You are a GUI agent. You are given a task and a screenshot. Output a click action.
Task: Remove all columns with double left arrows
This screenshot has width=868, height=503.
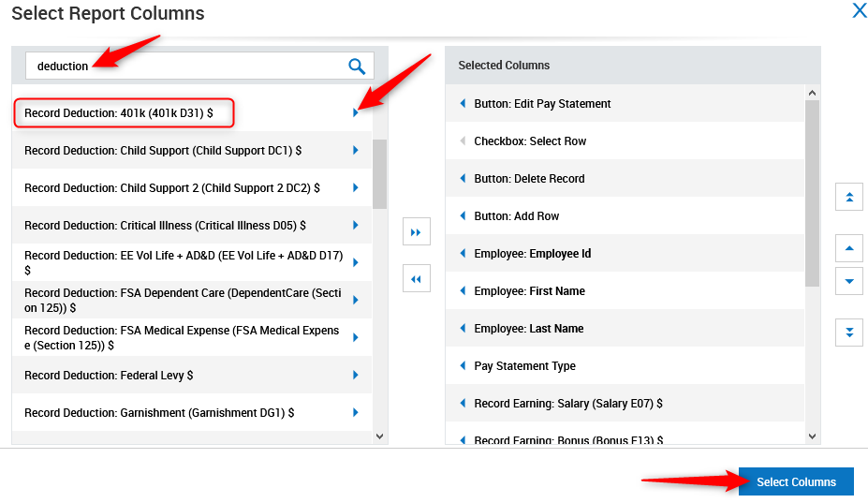pos(417,278)
